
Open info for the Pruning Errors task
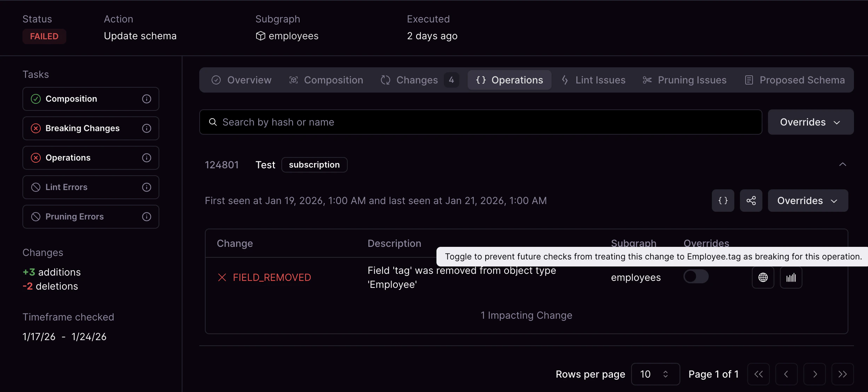[x=146, y=216]
